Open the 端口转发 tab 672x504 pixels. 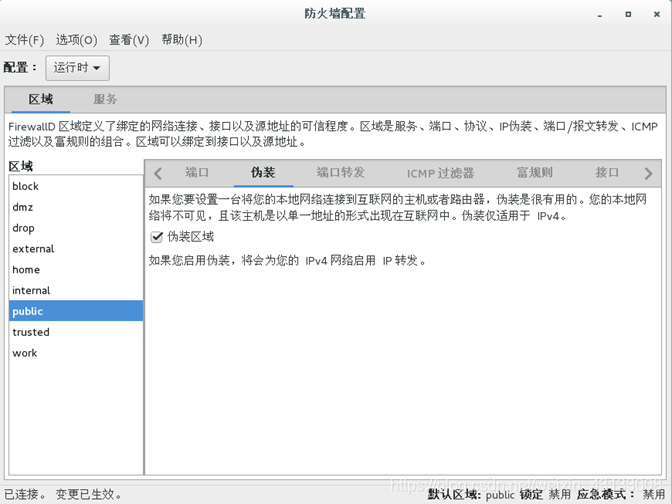(340, 173)
